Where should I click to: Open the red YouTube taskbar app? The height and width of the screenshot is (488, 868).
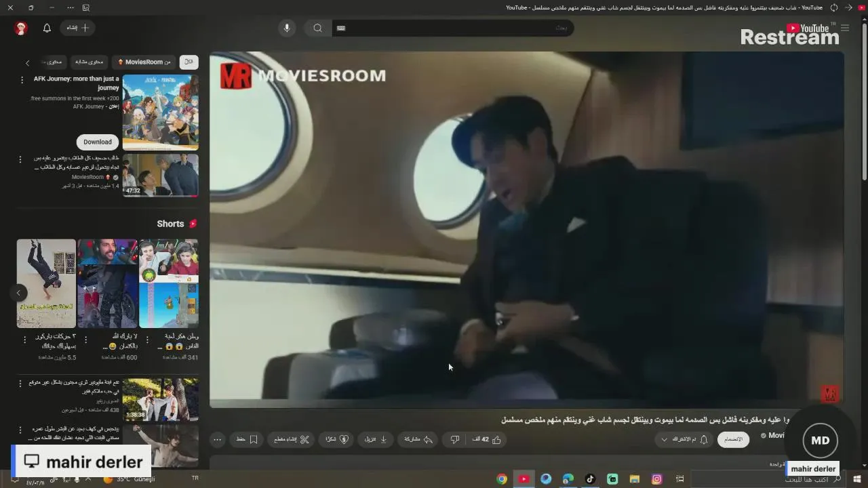pos(524,479)
